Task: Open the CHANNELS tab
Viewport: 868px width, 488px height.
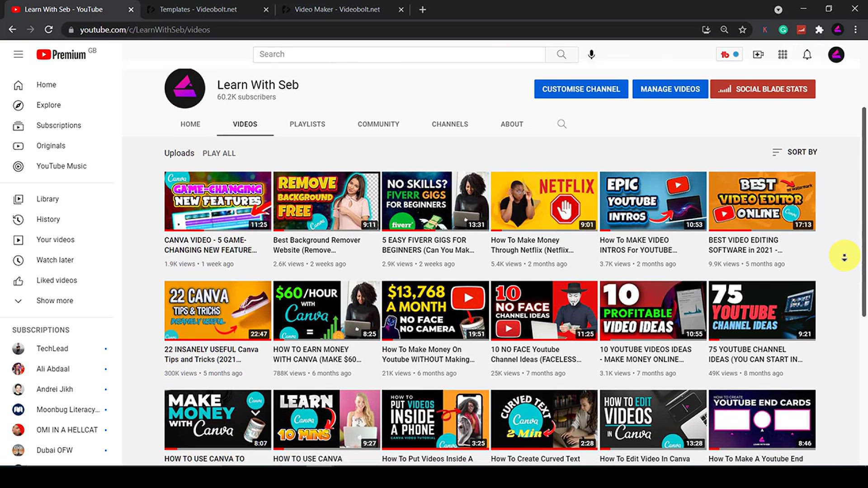Action: [x=450, y=124]
